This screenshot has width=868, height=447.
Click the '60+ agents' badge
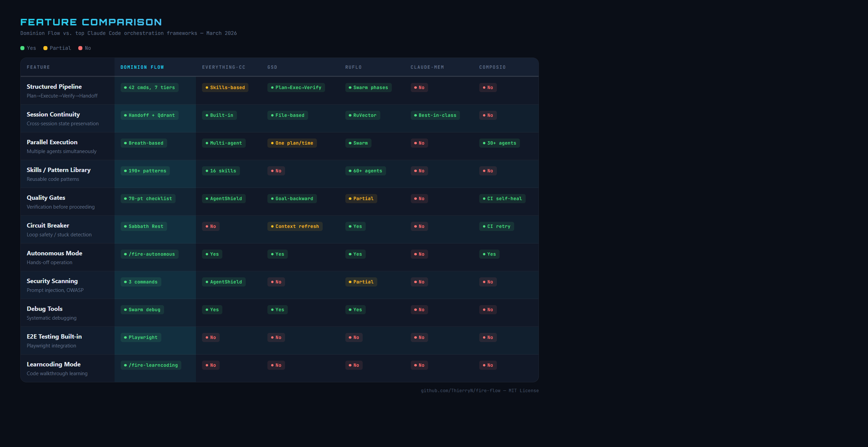[x=366, y=171]
